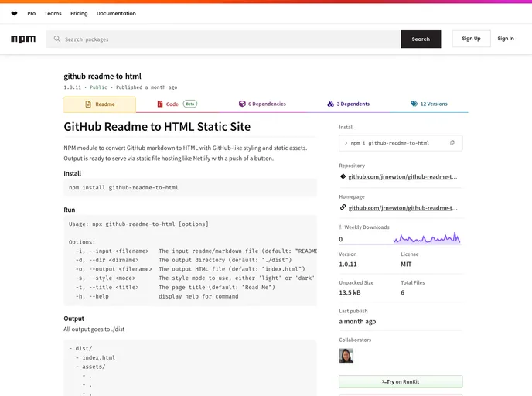Image resolution: width=532 pixels, height=396 pixels.
Task: Click the search magnifier icon
Action: coord(57,39)
